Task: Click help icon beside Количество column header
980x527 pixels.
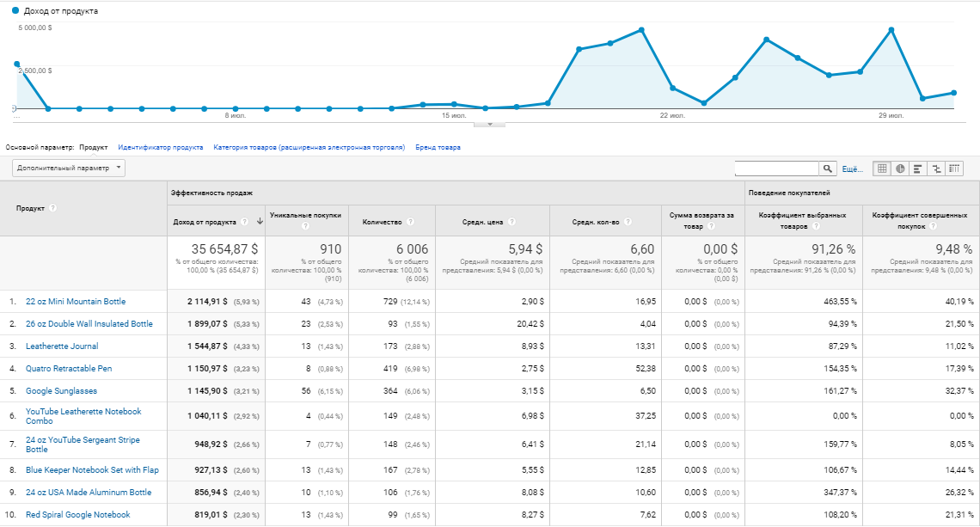Action: point(410,222)
